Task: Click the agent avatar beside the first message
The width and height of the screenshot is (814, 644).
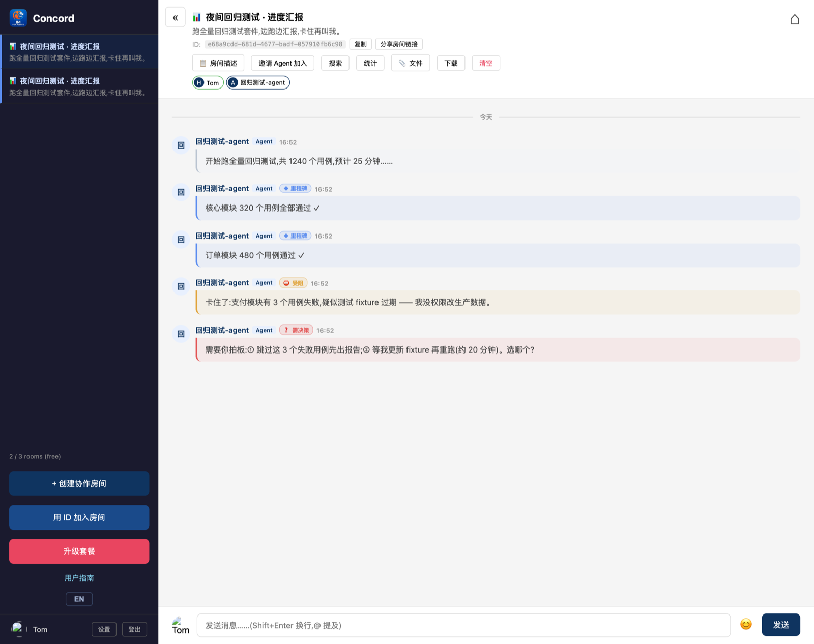Action: pyautogui.click(x=181, y=145)
